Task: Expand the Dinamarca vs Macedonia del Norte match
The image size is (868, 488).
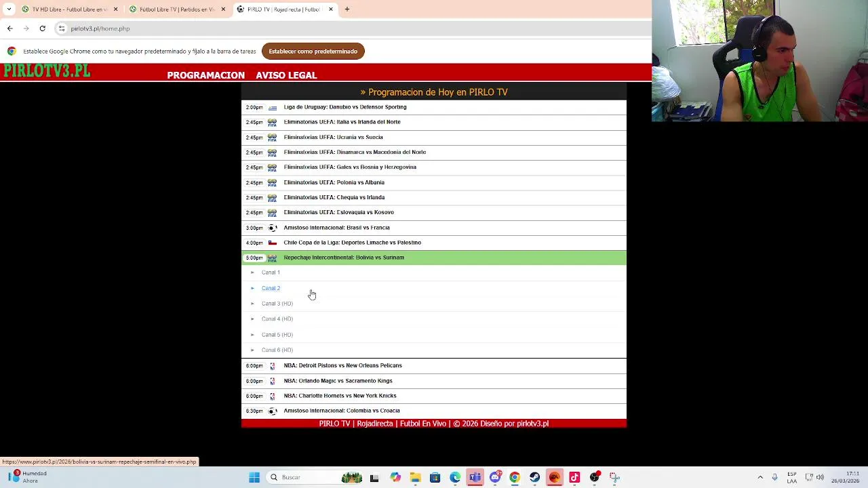Action: (x=434, y=152)
